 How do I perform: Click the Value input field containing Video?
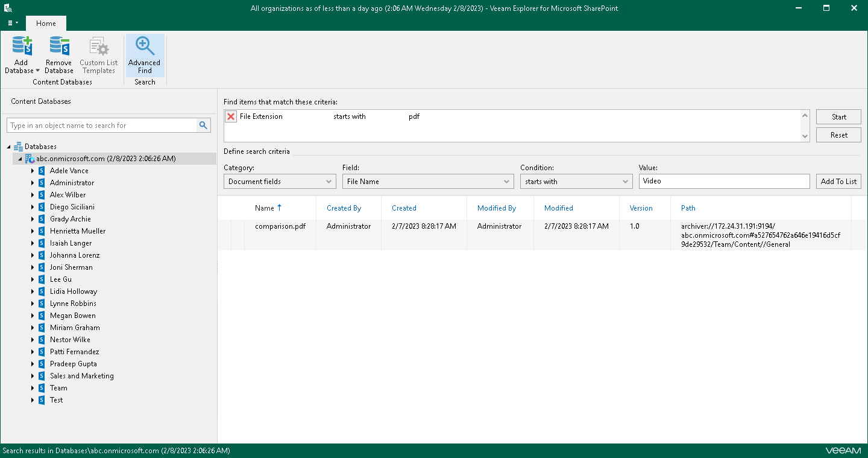coord(723,182)
